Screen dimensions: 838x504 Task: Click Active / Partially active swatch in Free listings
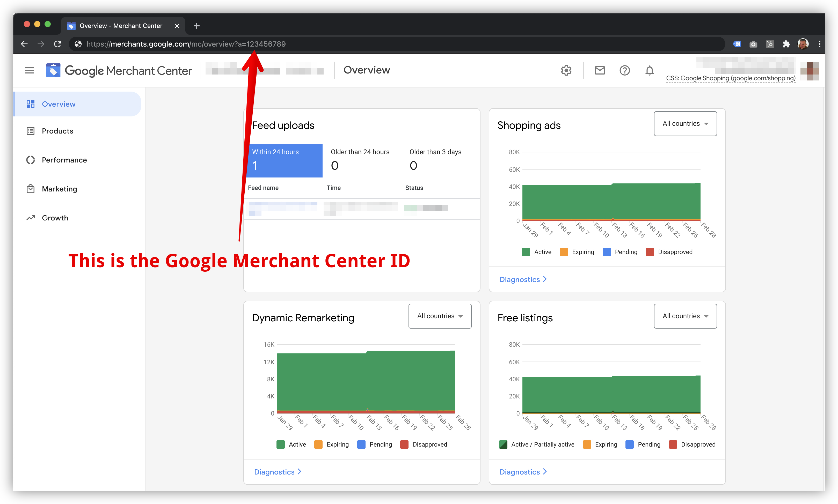[503, 444]
